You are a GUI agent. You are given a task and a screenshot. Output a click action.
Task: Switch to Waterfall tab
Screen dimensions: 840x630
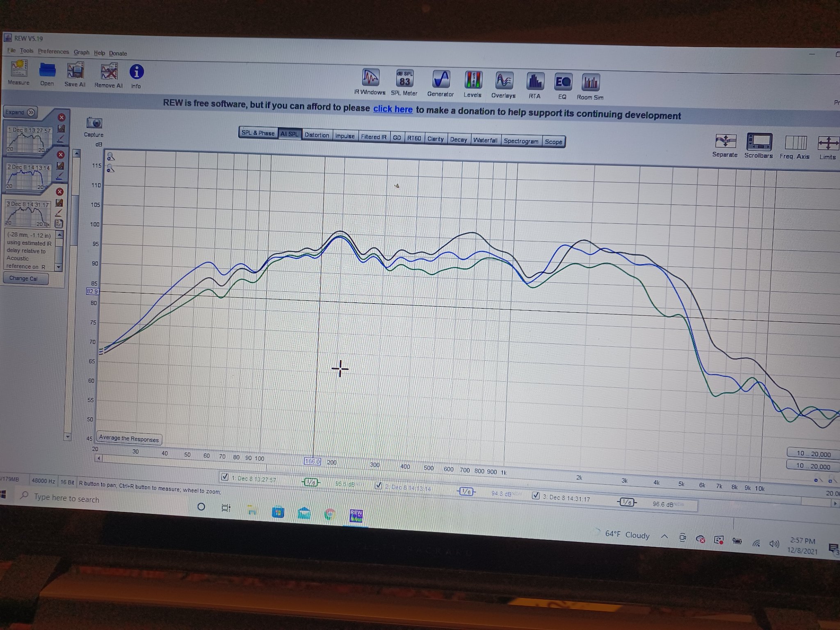click(x=485, y=140)
